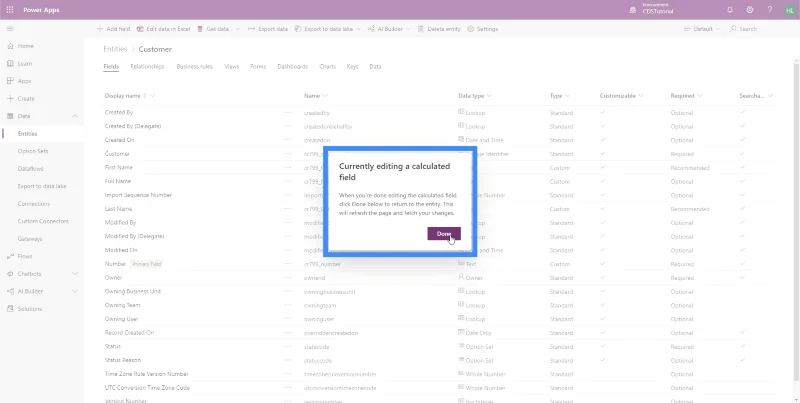
Task: Click Done in the calculated field dialog
Action: pos(444,234)
